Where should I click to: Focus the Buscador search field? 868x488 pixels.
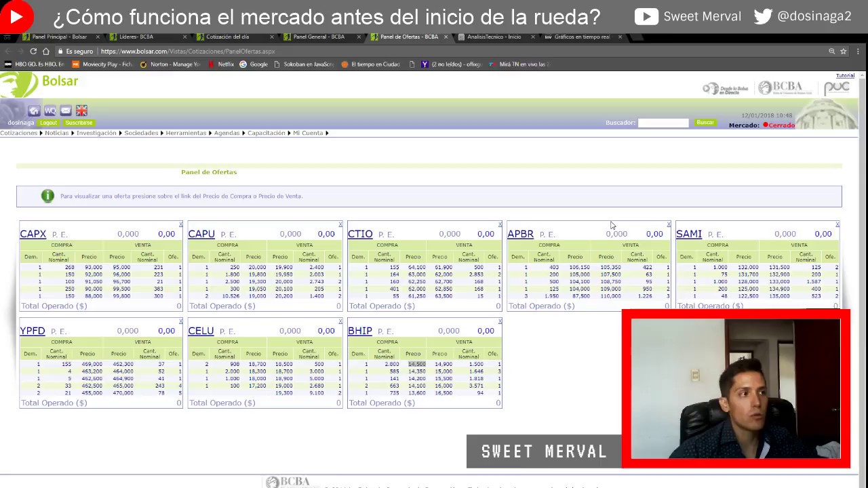[663, 123]
